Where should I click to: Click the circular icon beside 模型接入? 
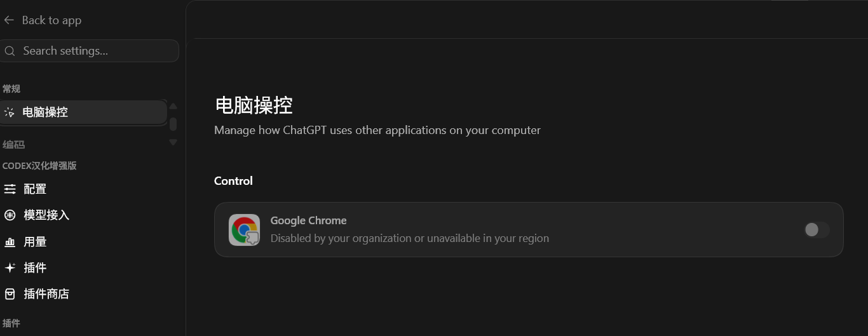tap(10, 215)
